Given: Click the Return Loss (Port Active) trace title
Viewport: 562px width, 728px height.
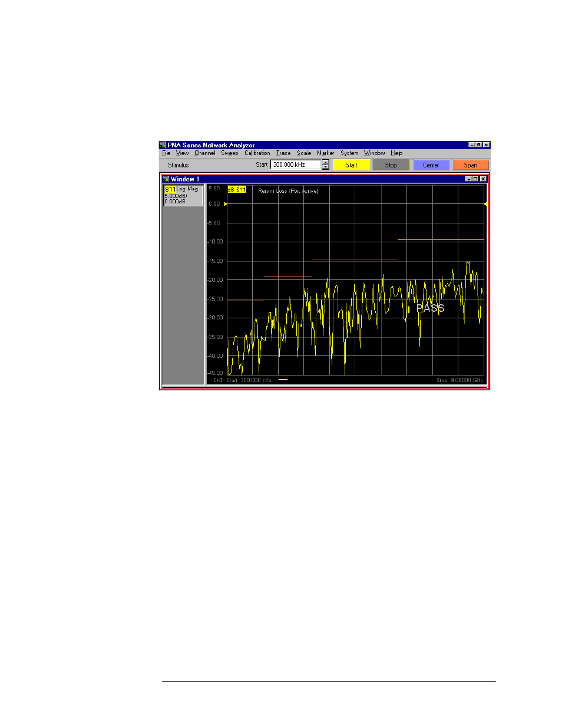Looking at the screenshot, I should 288,191.
